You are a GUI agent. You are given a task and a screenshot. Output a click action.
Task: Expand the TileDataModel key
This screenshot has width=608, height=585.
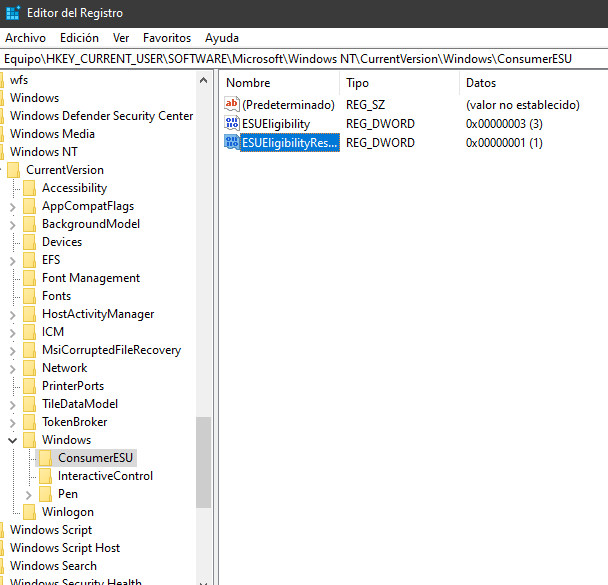pos(13,404)
